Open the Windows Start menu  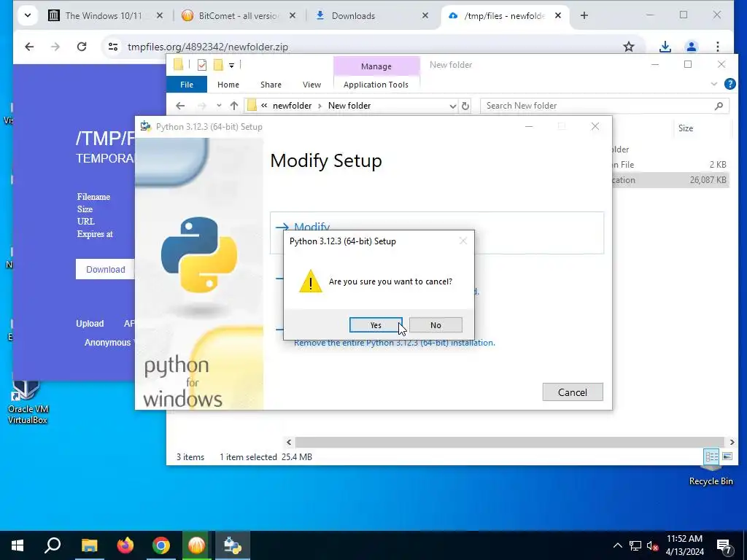pyautogui.click(x=18, y=545)
